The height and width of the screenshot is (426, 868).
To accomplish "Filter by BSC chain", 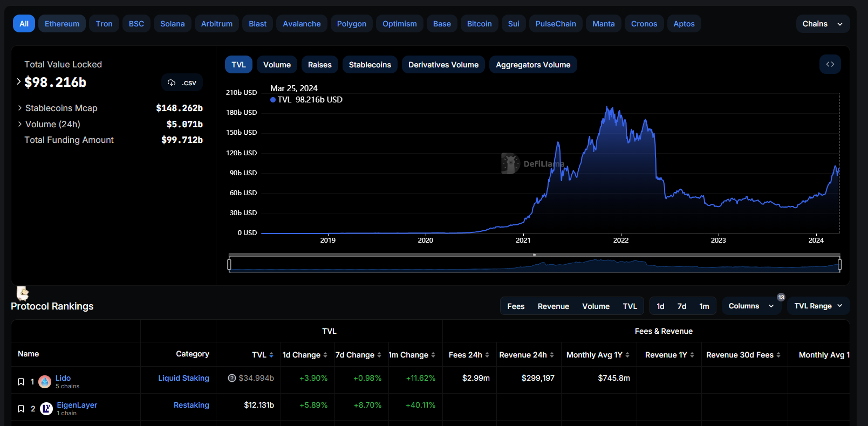I will [136, 24].
